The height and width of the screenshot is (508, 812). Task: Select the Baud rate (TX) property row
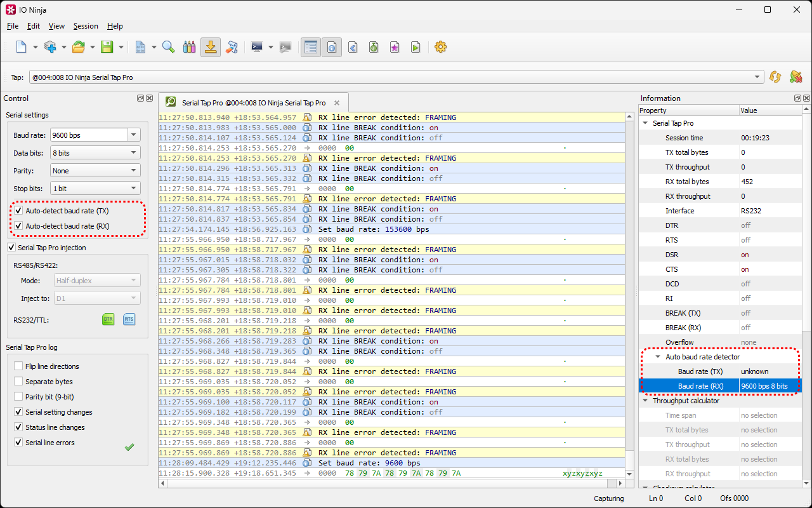[700, 371]
